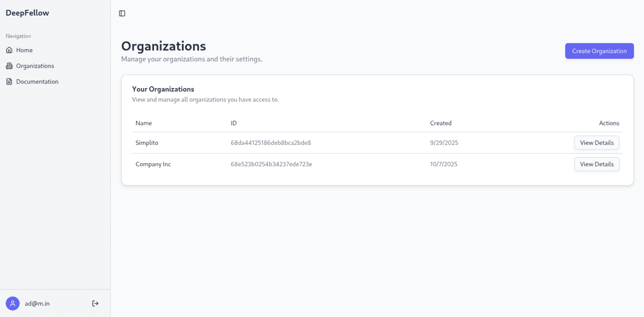Toggle the sidebar panel icon

point(122,13)
